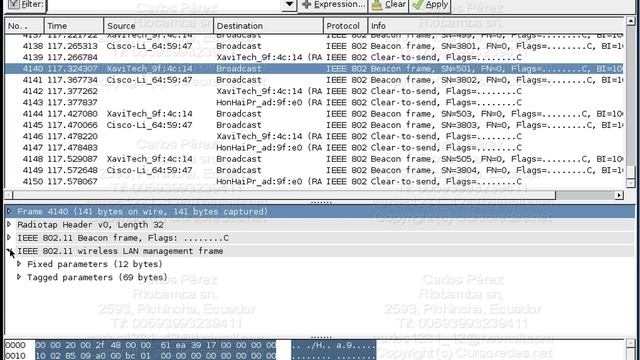Viewport: 640px width, 360px height.
Task: Select the Frame 4140 details row text
Action: click(x=142, y=212)
